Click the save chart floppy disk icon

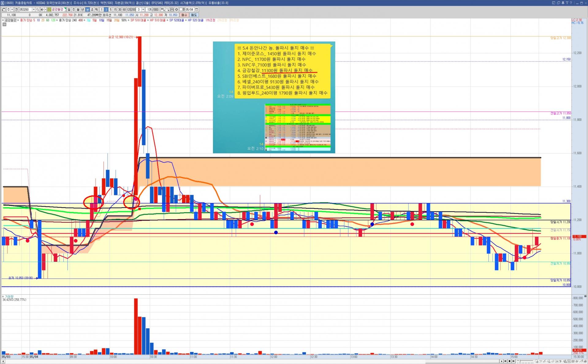pos(172,9)
